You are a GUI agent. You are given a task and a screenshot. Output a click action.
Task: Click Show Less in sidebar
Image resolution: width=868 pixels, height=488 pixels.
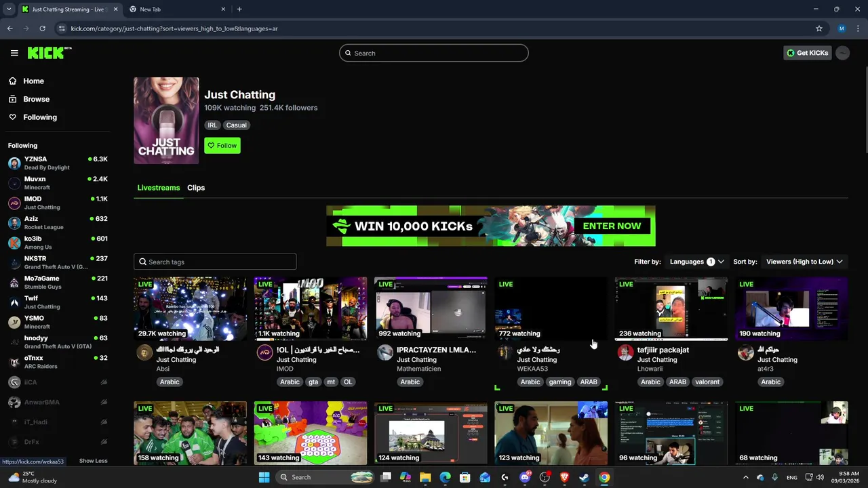(x=93, y=461)
